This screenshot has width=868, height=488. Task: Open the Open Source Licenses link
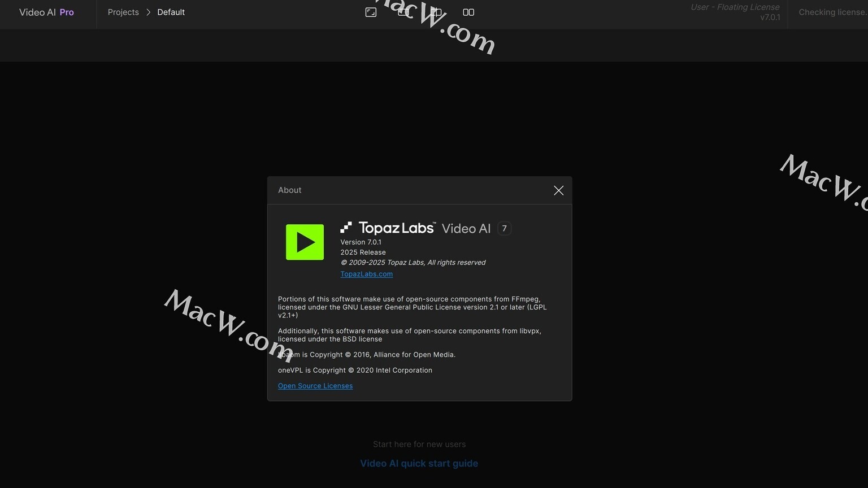pos(315,386)
